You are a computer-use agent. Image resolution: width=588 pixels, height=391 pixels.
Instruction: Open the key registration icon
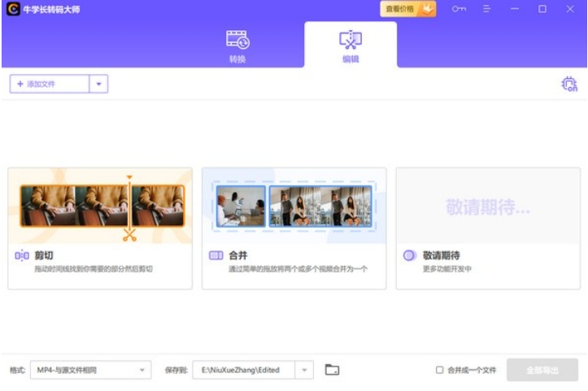pyautogui.click(x=460, y=9)
